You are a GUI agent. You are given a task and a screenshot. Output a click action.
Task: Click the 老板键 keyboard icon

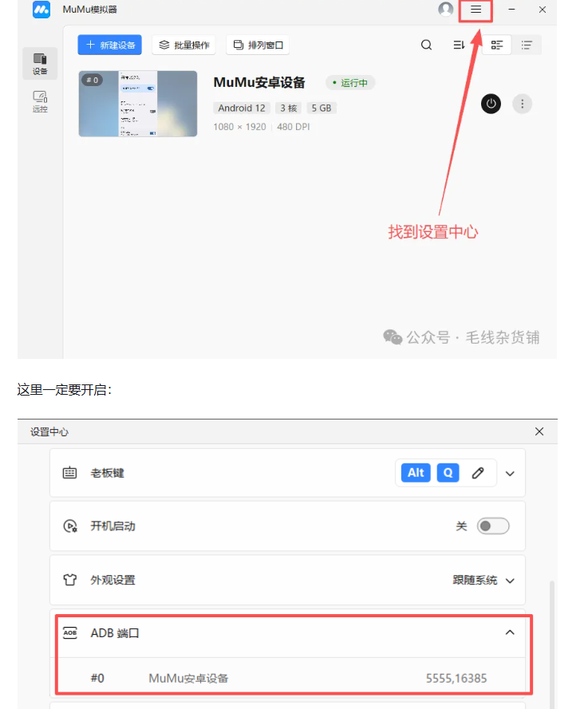pos(69,473)
